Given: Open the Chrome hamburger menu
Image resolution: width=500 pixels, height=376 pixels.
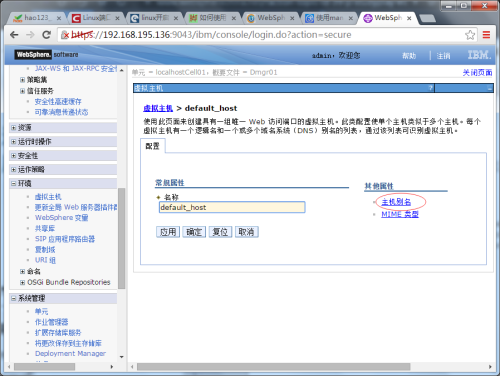Looking at the screenshot, I should tap(486, 35).
